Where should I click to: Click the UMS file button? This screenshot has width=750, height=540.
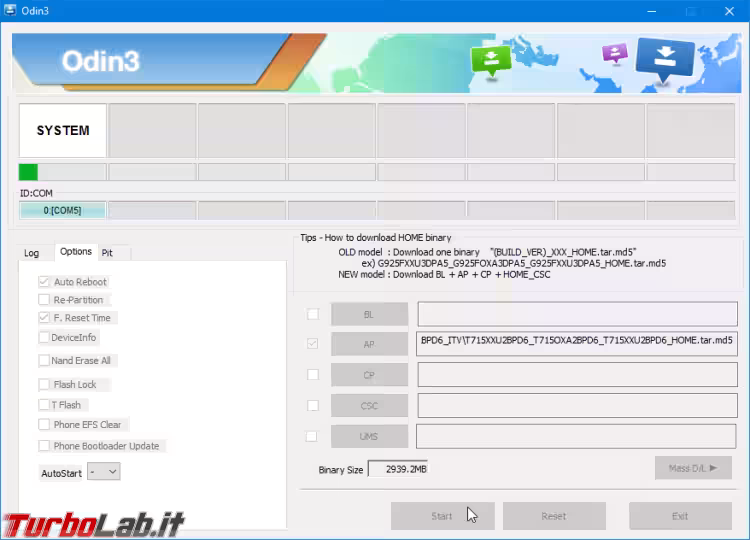pos(369,437)
